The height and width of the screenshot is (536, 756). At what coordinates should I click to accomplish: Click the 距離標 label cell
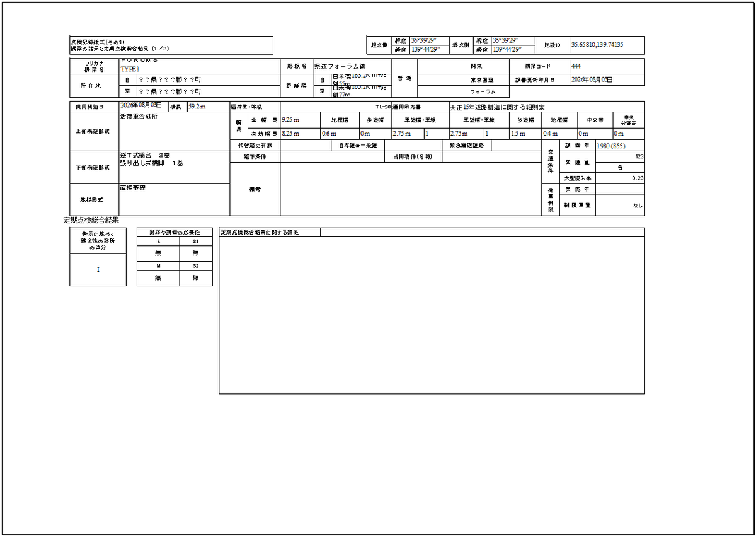(296, 85)
